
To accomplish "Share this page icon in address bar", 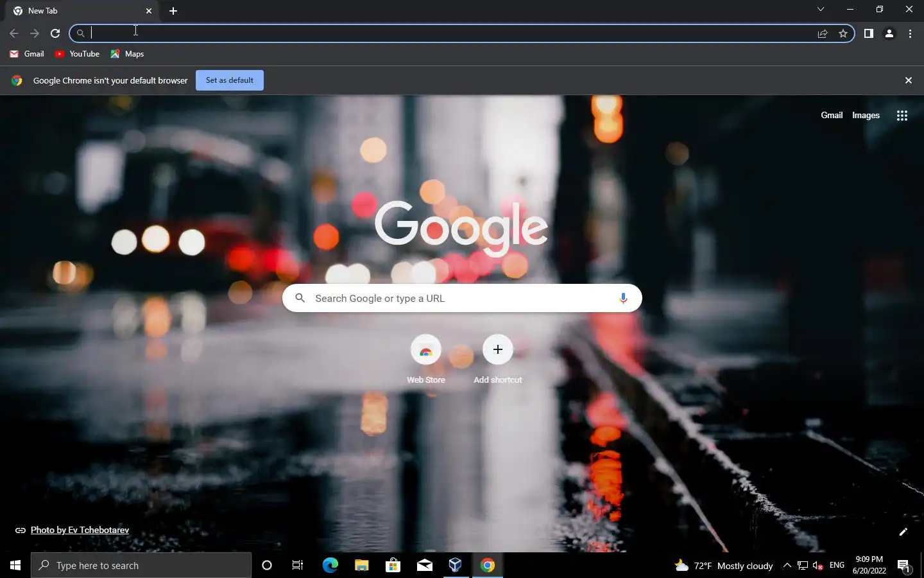I will (823, 33).
